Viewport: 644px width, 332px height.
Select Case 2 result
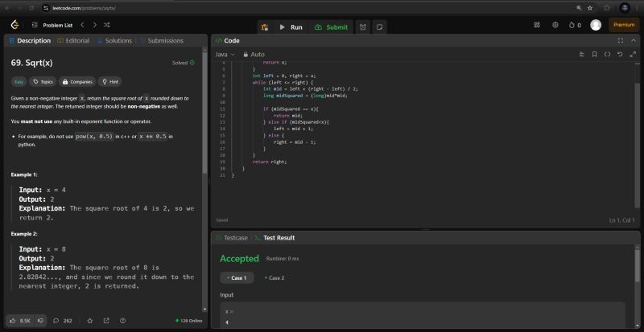coord(275,278)
